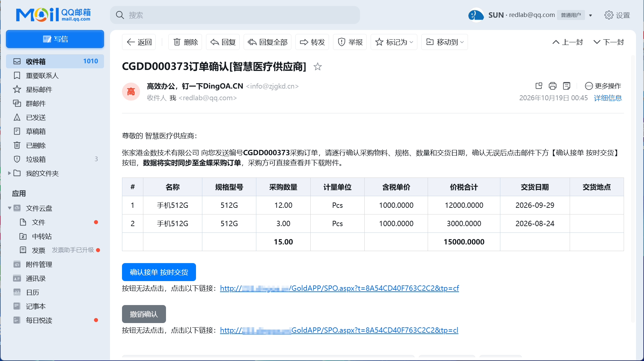Go to next mail 下一封
This screenshot has width=644, height=361.
pyautogui.click(x=609, y=42)
